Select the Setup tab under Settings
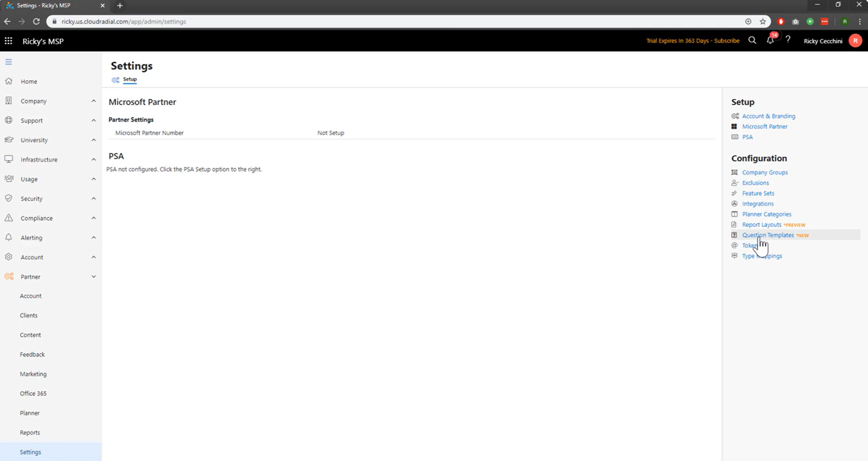The width and height of the screenshot is (868, 461). [130, 80]
